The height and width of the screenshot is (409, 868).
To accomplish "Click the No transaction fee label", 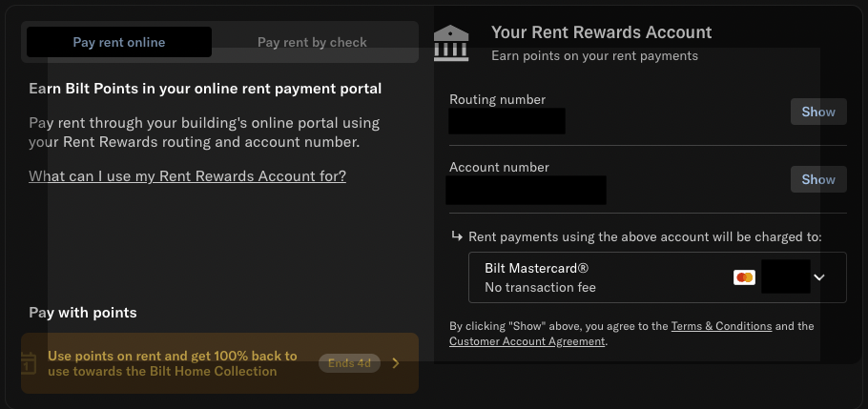I will click(x=540, y=287).
